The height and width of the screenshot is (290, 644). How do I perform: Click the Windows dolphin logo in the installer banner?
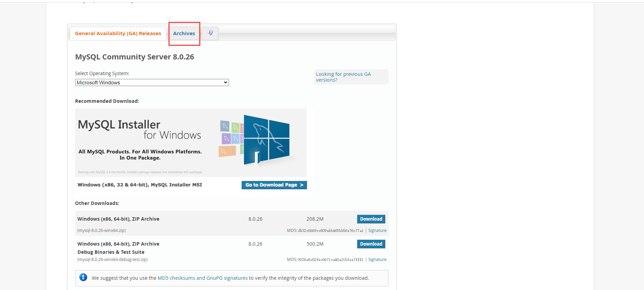tap(267, 140)
